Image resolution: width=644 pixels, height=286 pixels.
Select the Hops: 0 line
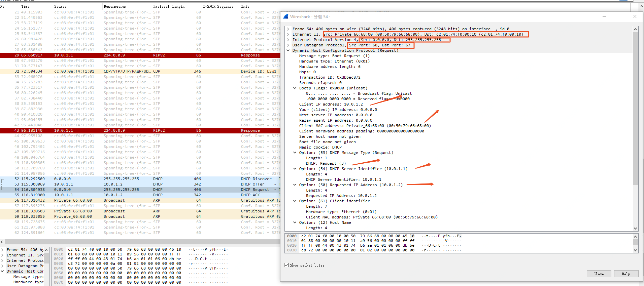307,72
